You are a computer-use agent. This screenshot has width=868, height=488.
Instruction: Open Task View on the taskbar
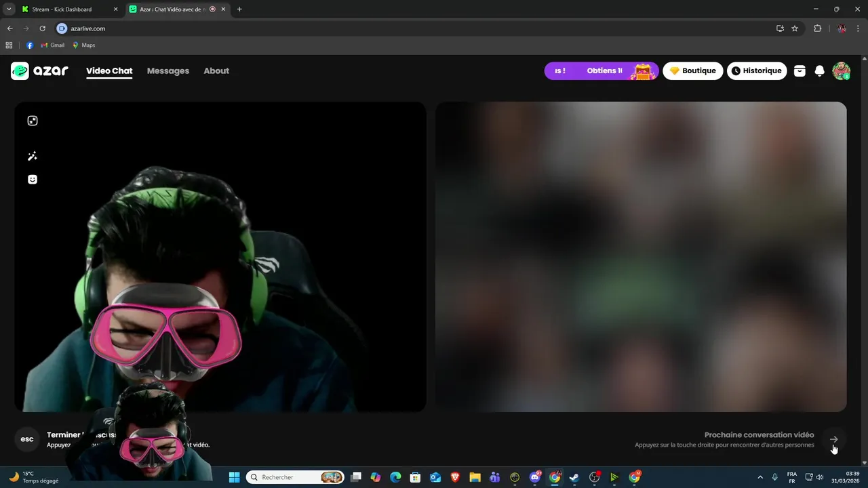(356, 477)
